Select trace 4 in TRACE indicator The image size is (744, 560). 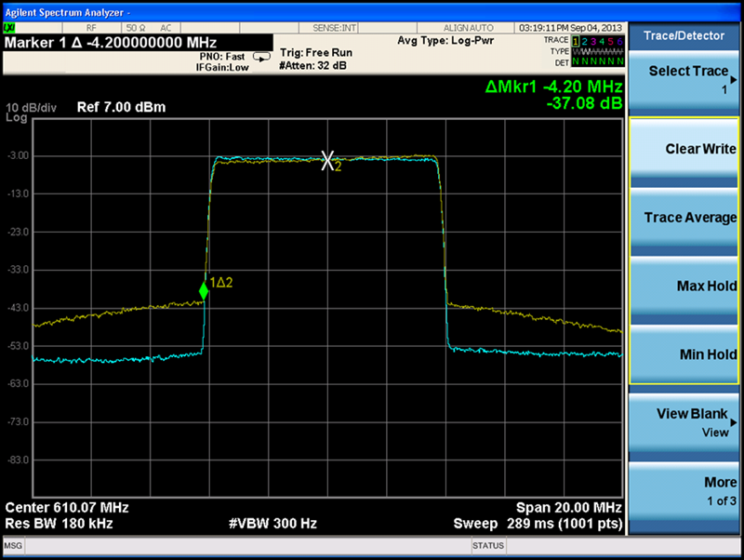point(602,41)
